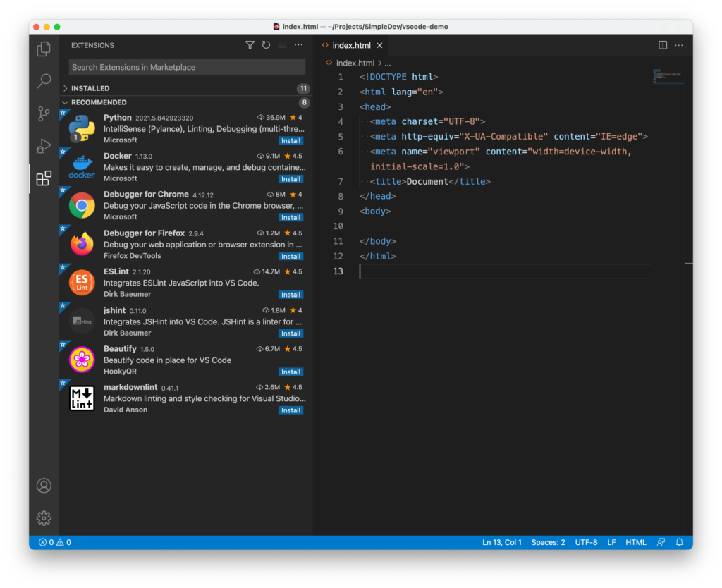Image resolution: width=722 pixels, height=588 pixels.
Task: Select the Extensions view icon
Action: (44, 178)
